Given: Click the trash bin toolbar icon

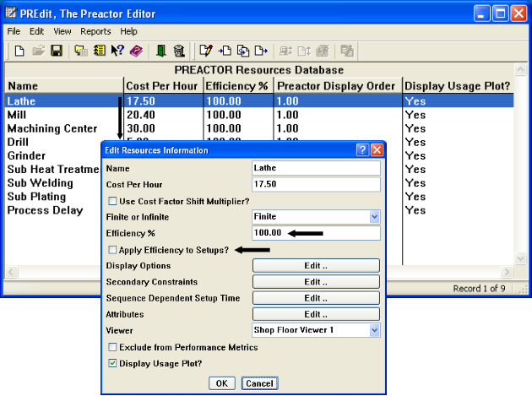Looking at the screenshot, I should (x=179, y=51).
